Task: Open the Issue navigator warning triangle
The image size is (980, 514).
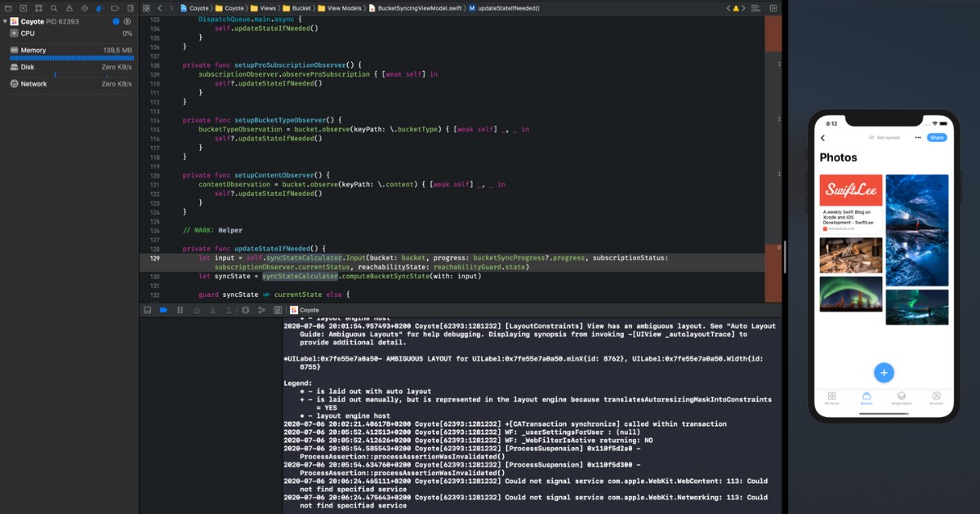Action: pos(70,7)
